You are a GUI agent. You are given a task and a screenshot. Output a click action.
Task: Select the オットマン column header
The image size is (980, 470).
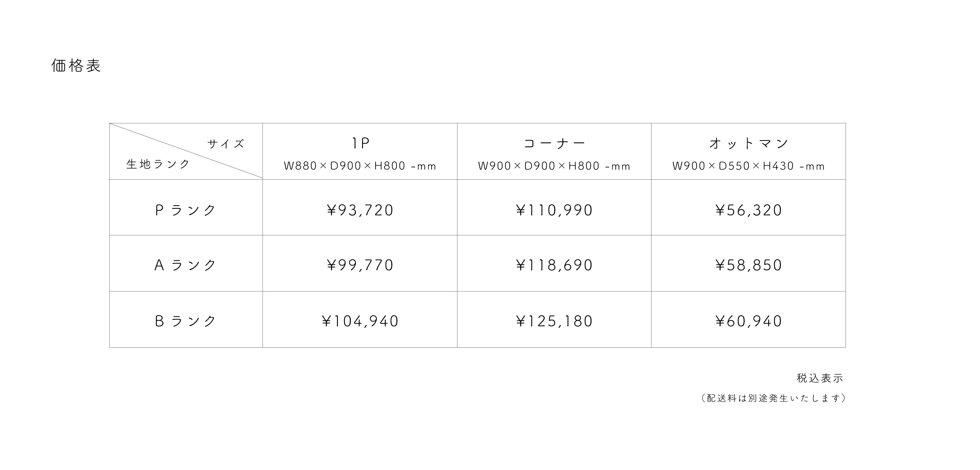click(x=748, y=144)
